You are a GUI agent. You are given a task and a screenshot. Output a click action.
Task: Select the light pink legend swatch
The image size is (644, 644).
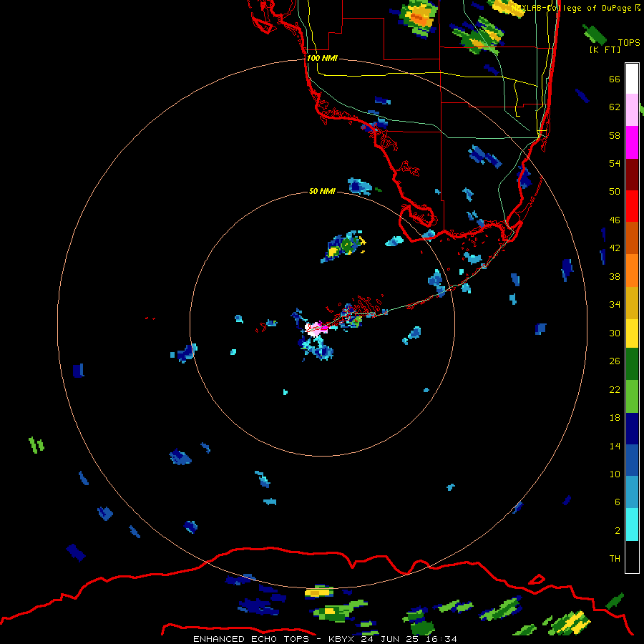coord(632,110)
